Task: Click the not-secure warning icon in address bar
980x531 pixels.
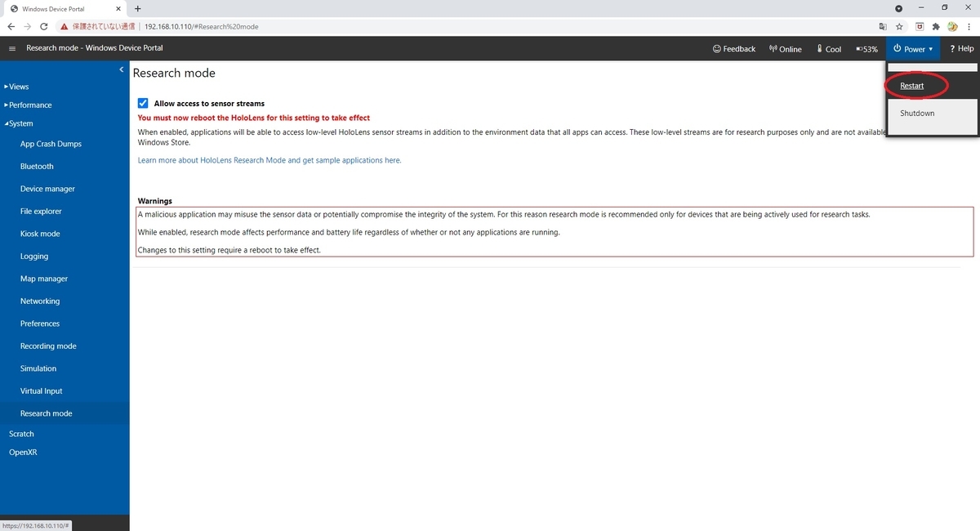Action: (x=65, y=26)
